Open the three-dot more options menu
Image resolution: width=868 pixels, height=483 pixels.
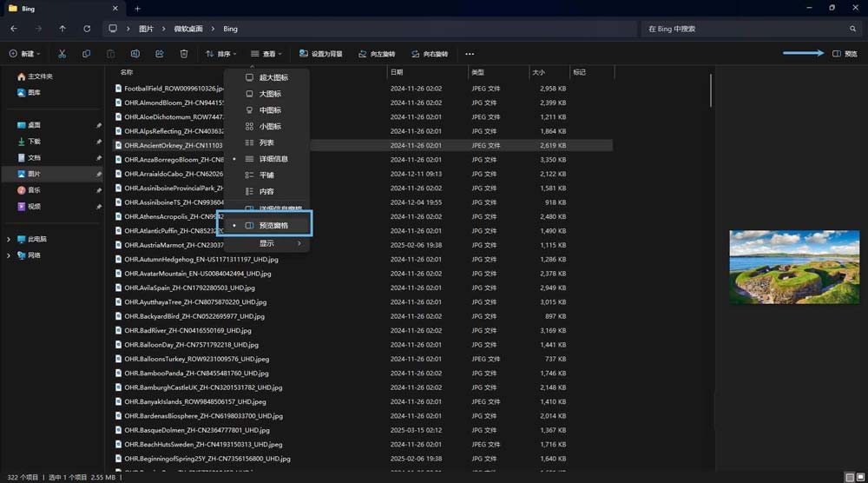[x=470, y=54]
